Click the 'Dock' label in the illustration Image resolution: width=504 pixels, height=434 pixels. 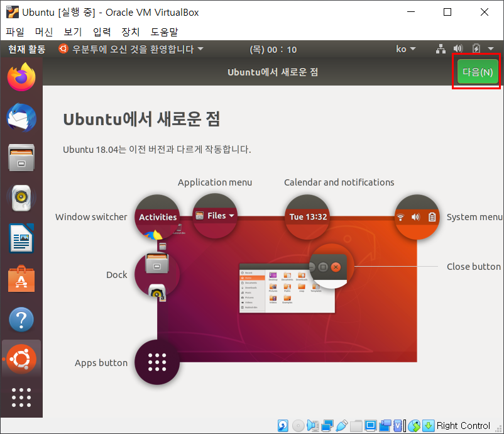pos(117,275)
